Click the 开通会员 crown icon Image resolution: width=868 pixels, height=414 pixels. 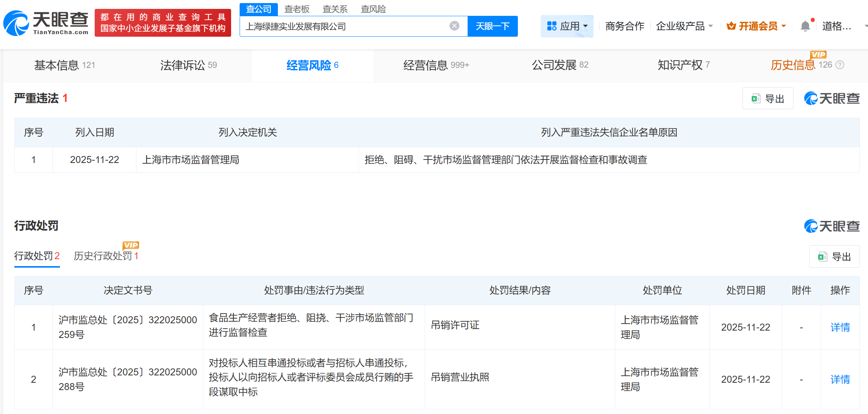731,26
